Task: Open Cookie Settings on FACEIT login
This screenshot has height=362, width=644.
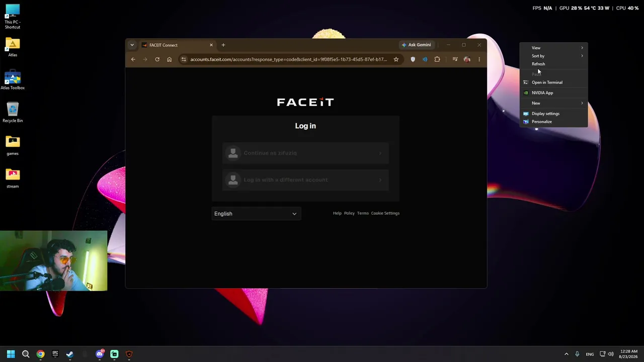Action: tap(385, 213)
